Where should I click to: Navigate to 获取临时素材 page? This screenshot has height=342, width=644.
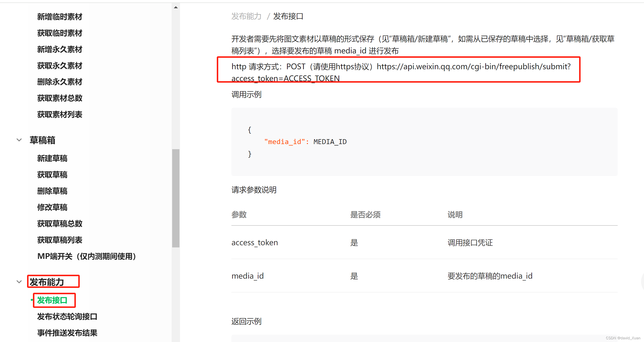(x=59, y=33)
